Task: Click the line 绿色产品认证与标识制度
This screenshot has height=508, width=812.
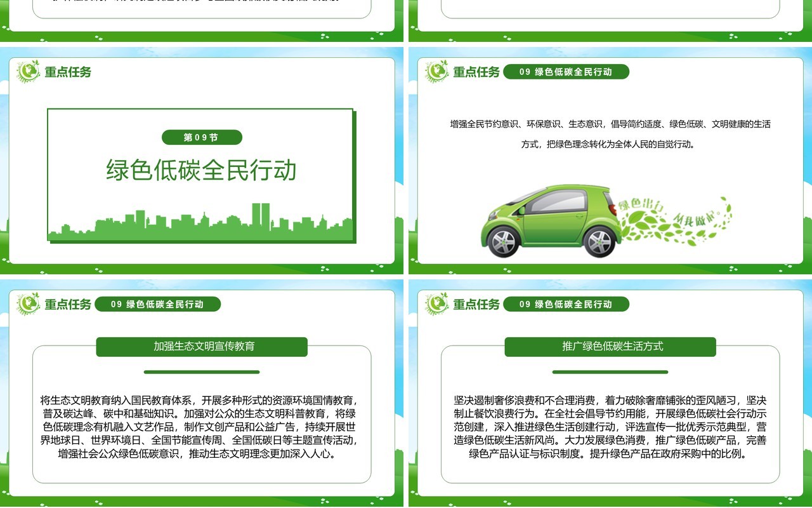Action: (610, 454)
